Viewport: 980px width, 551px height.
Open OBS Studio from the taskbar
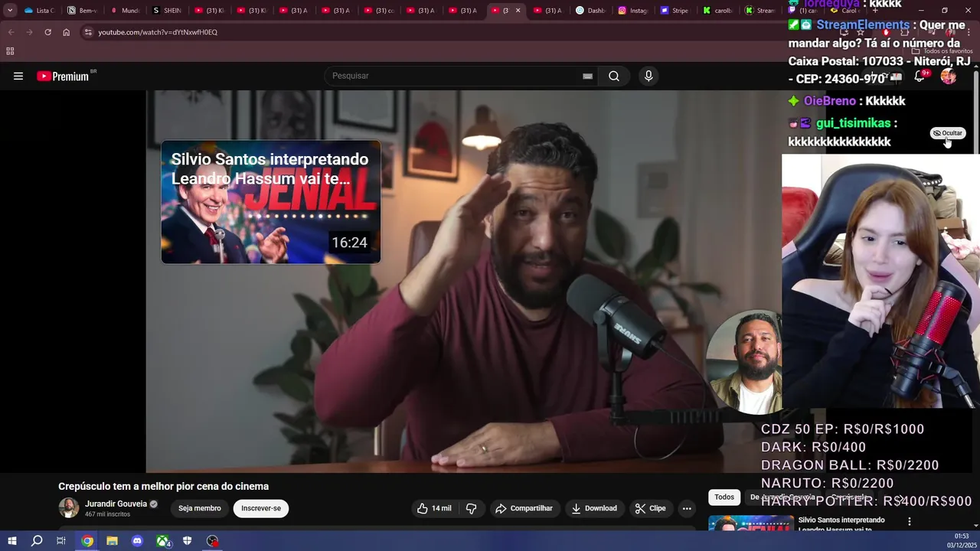[212, 541]
